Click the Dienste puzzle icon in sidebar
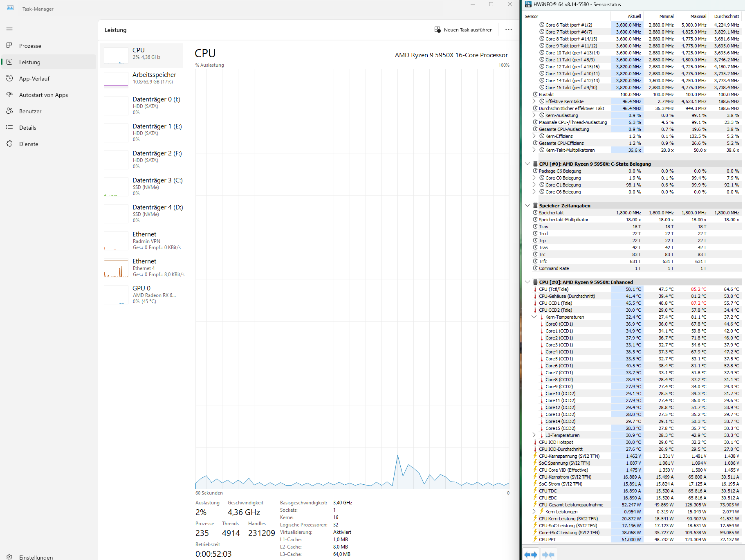Viewport: 745px width, 560px height. point(9,144)
